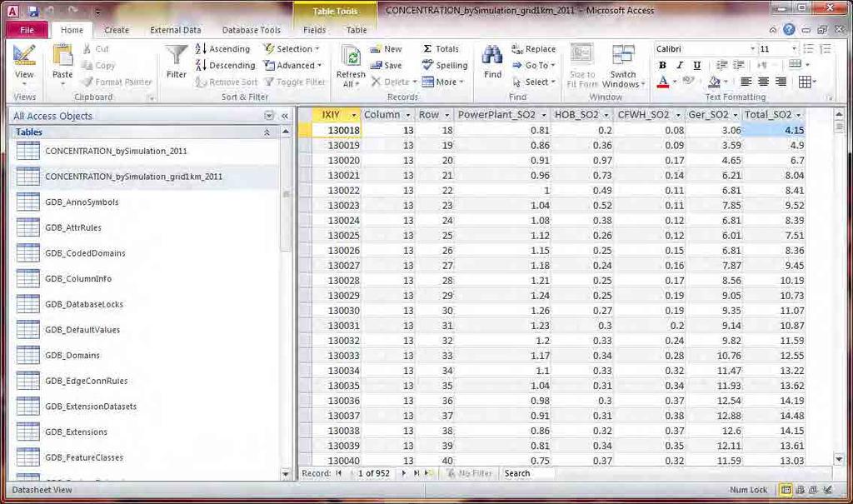Click the record Search box
The width and height of the screenshot is (853, 504).
(x=528, y=473)
